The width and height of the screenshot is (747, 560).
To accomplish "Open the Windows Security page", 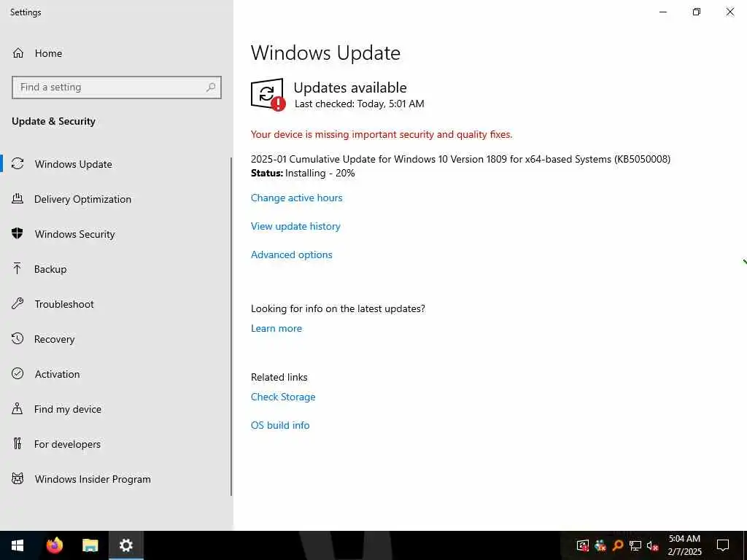I will point(116,234).
